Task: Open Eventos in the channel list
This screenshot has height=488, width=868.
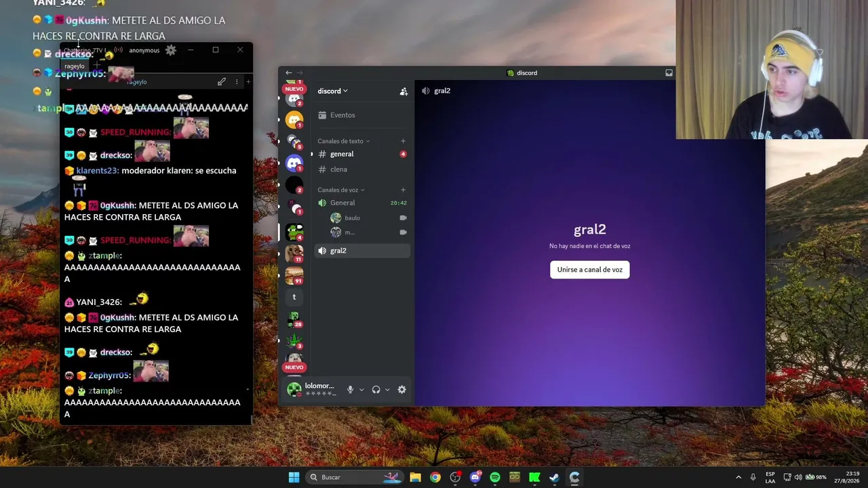Action: tap(361, 115)
